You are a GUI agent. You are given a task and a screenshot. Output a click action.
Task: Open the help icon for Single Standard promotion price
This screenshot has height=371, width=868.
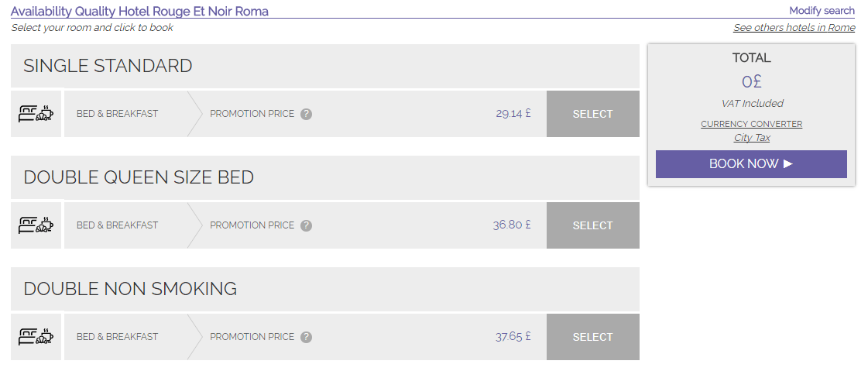pyautogui.click(x=306, y=114)
